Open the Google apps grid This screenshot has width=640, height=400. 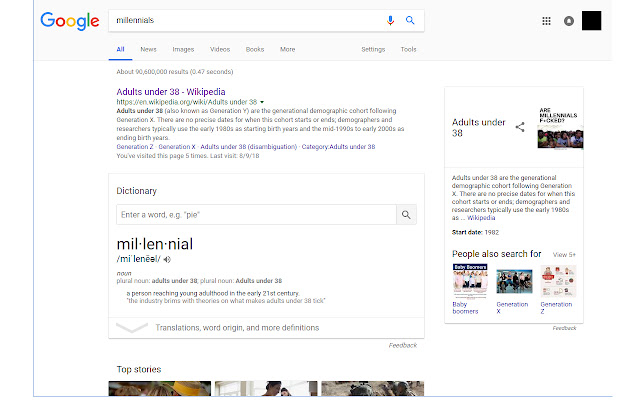(x=546, y=21)
